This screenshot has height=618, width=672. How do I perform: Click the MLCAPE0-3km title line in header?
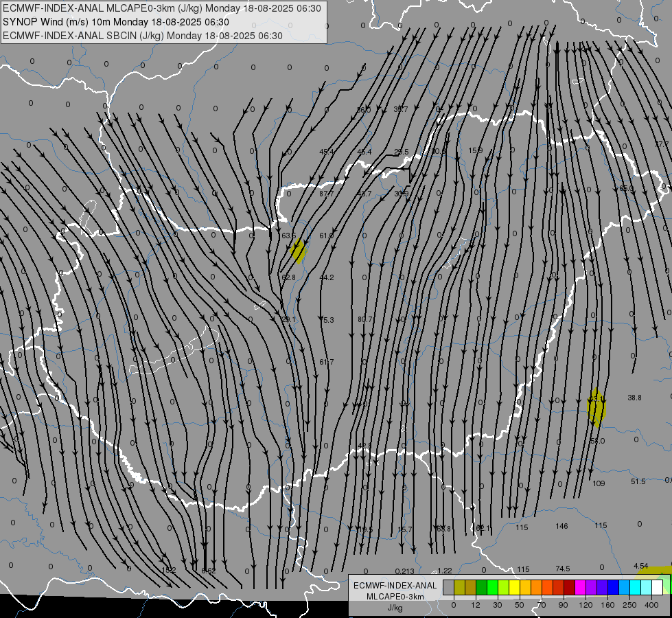[161, 8]
